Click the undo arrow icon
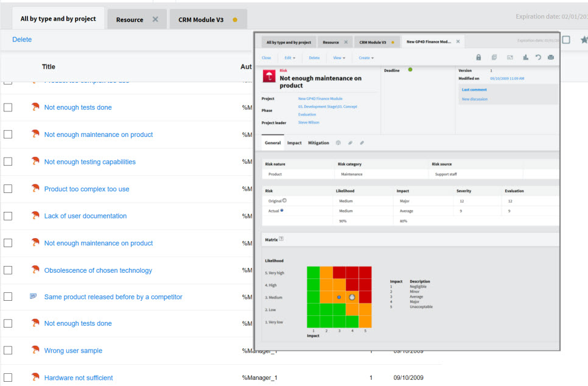The height and width of the screenshot is (386, 588). pyautogui.click(x=538, y=57)
